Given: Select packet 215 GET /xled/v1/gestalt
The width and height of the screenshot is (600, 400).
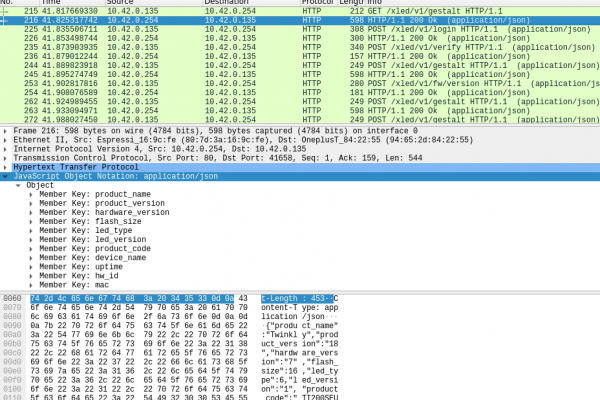Looking at the screenshot, I should [x=300, y=11].
